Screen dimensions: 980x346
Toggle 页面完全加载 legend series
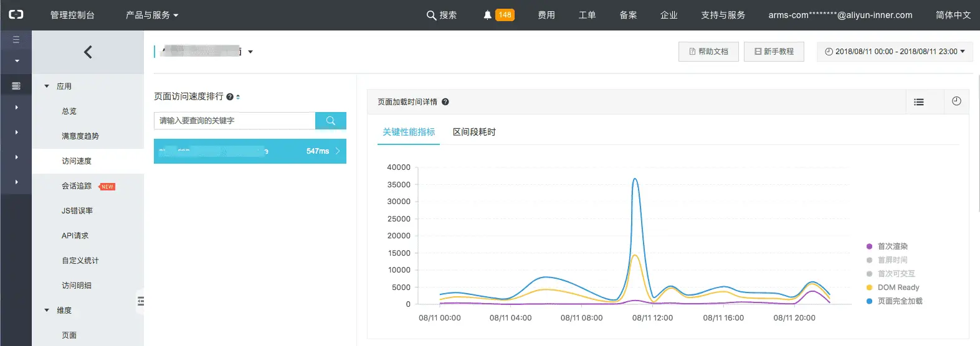click(894, 301)
